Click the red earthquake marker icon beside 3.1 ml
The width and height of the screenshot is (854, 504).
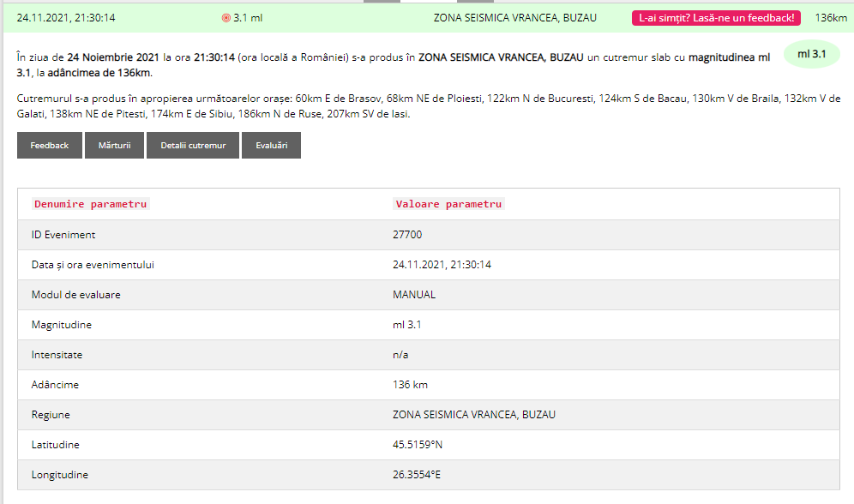click(x=226, y=18)
